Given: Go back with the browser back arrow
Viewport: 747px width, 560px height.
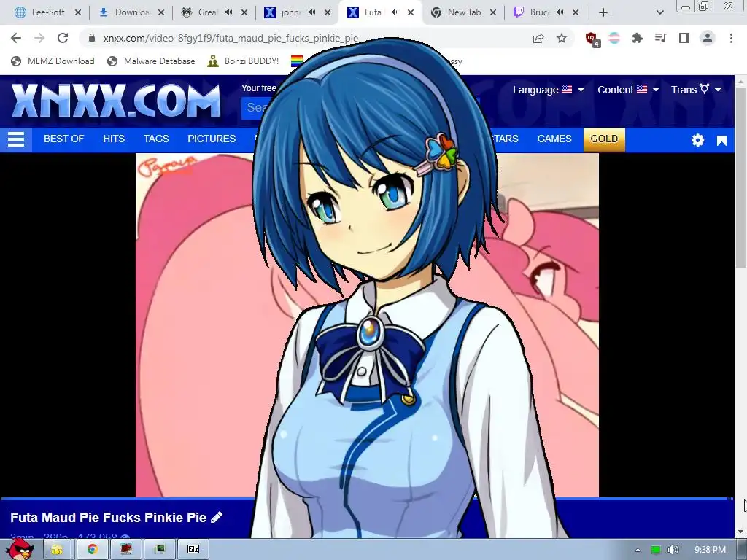Looking at the screenshot, I should click(16, 38).
